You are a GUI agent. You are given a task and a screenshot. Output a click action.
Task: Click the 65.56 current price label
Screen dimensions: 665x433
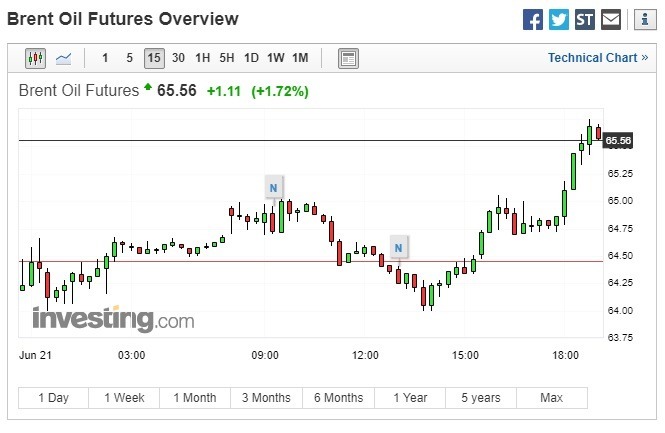[x=177, y=90]
